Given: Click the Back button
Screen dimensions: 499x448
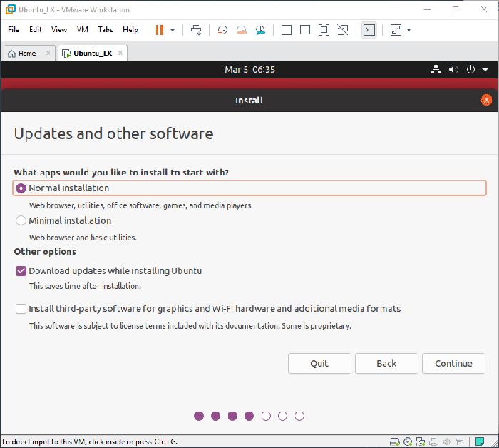Looking at the screenshot, I should click(386, 363).
